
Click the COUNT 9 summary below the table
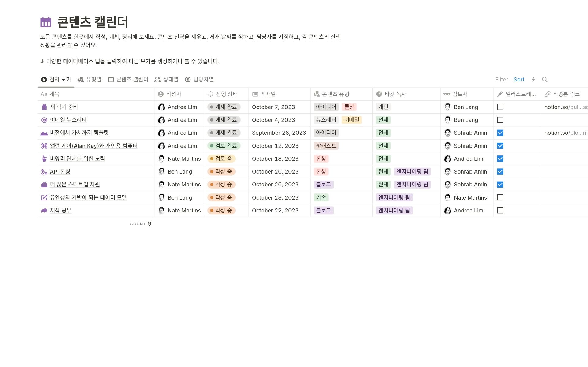(x=141, y=223)
